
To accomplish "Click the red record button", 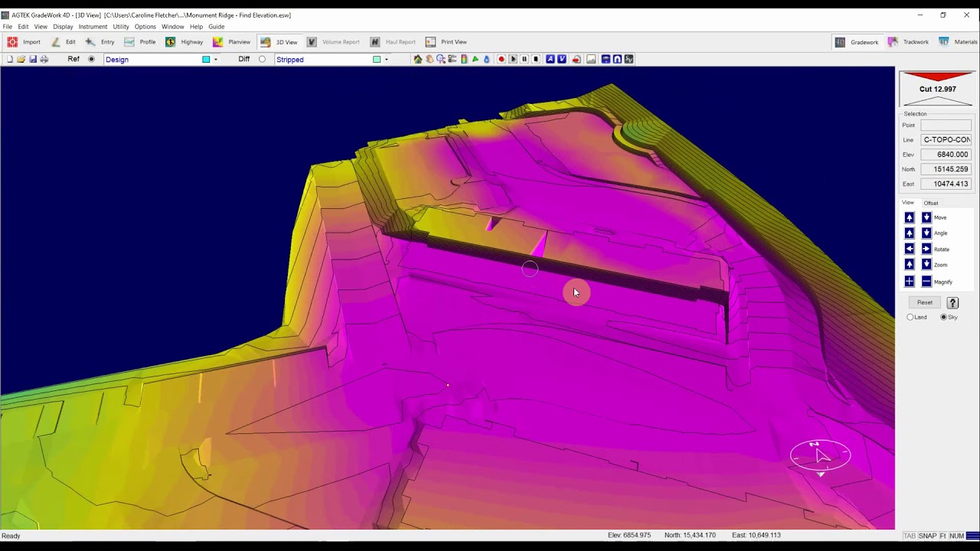I will click(501, 59).
